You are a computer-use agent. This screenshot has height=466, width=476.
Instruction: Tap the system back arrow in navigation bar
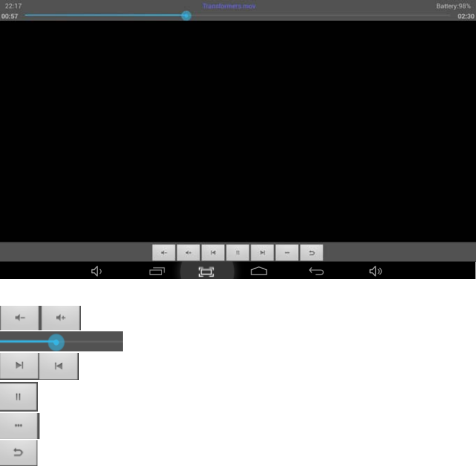click(316, 271)
